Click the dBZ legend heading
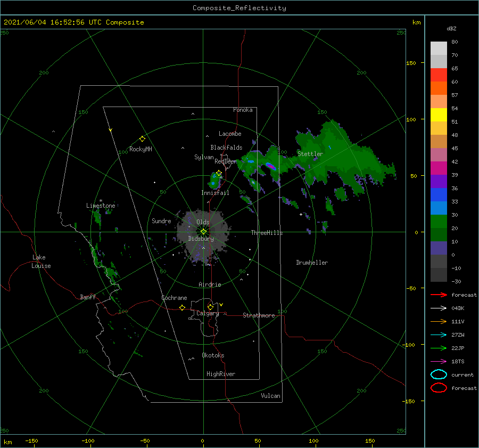Viewport: 479px width, 448px height. 451,28
